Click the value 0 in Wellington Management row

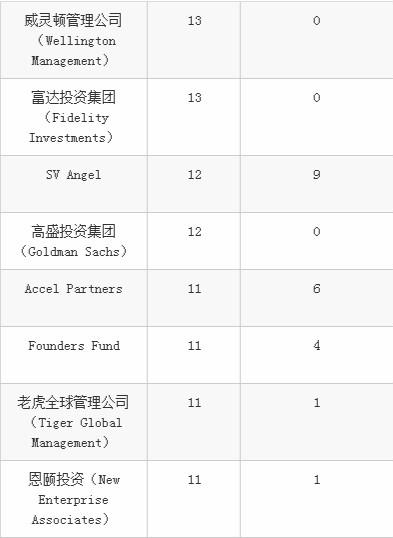pyautogui.click(x=316, y=21)
